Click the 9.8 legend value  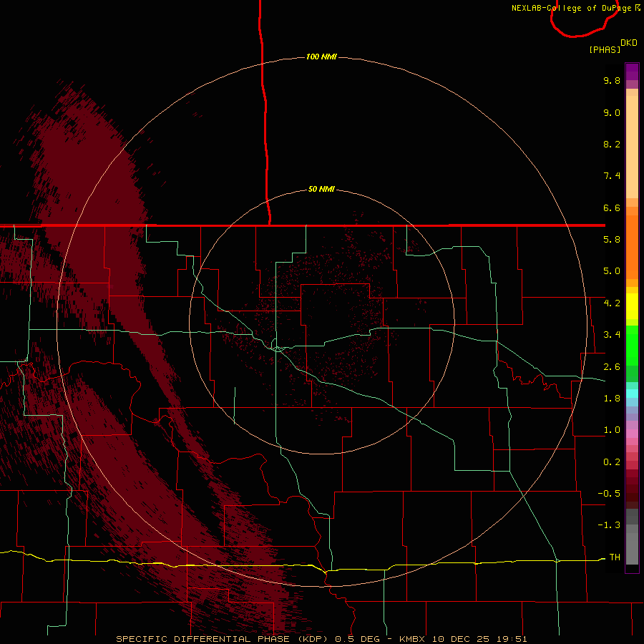(x=612, y=80)
